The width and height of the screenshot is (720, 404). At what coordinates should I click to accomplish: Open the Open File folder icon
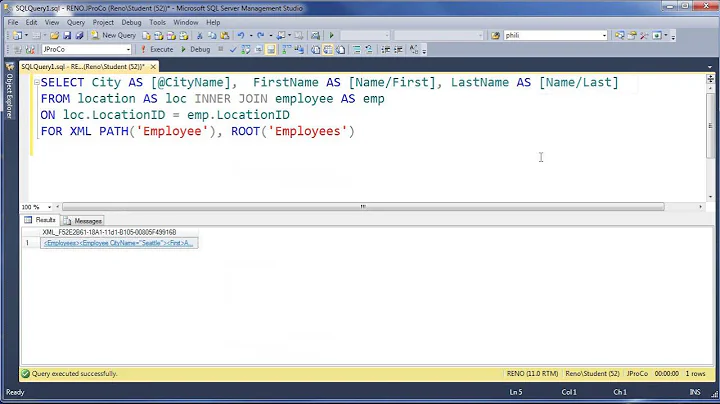pyautogui.click(x=55, y=35)
